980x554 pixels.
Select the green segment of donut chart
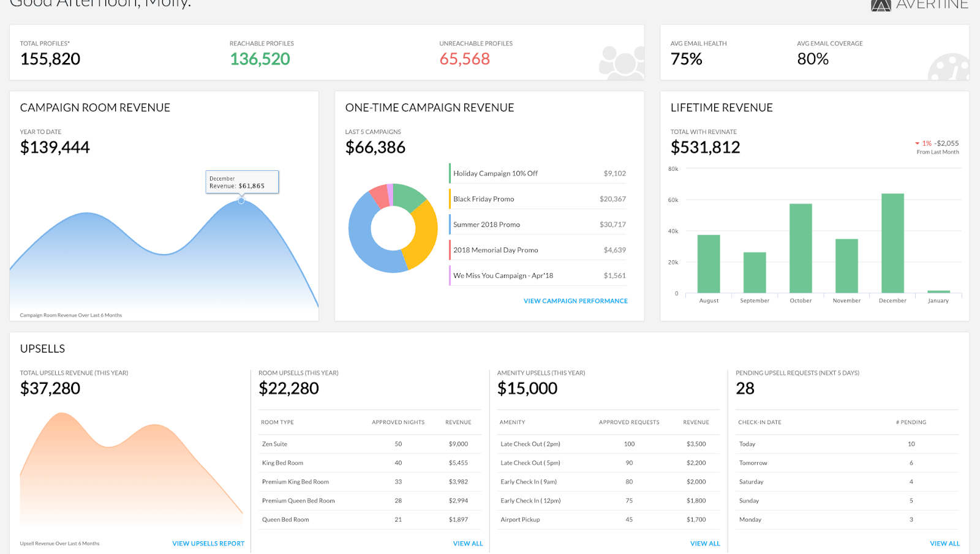(408, 195)
